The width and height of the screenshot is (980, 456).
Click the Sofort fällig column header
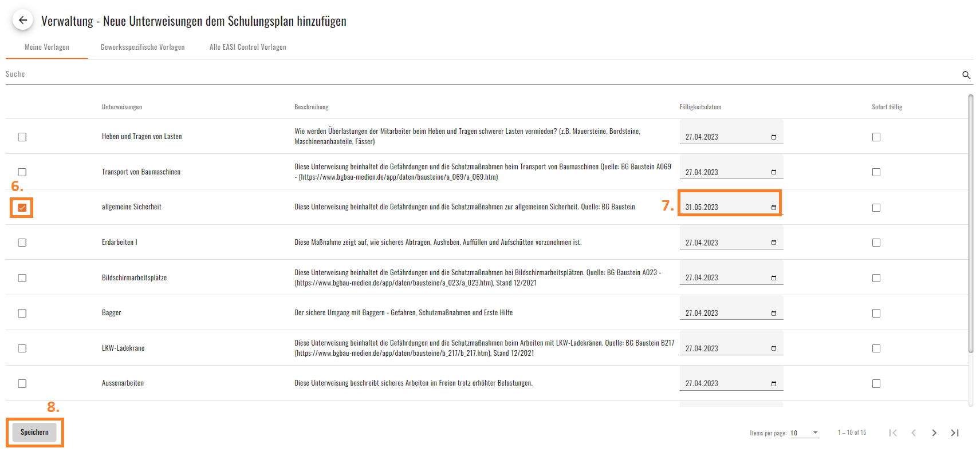click(887, 107)
